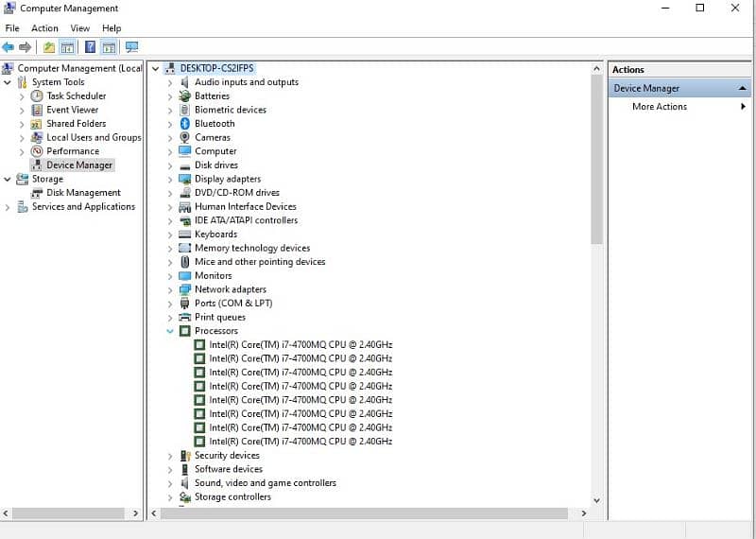Click the Event Viewer icon in tree
This screenshot has height=539, width=756.
37,110
